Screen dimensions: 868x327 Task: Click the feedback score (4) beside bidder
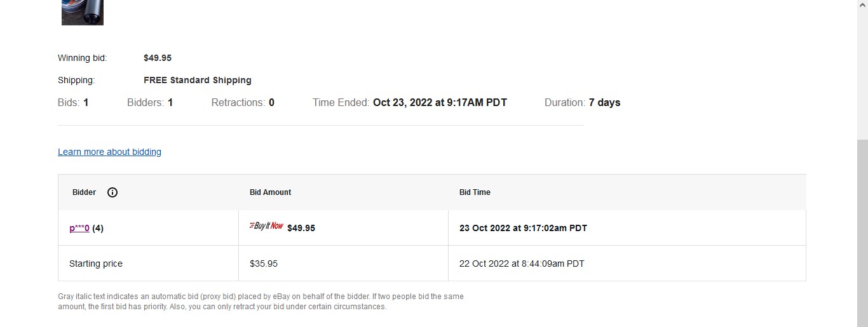pos(98,228)
